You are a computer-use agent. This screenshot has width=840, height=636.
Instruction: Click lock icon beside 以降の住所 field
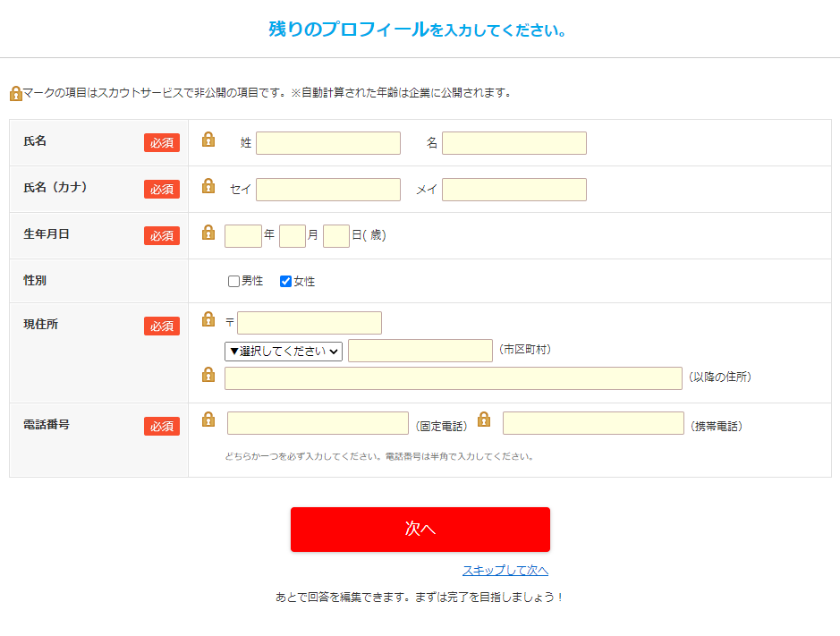coord(208,375)
